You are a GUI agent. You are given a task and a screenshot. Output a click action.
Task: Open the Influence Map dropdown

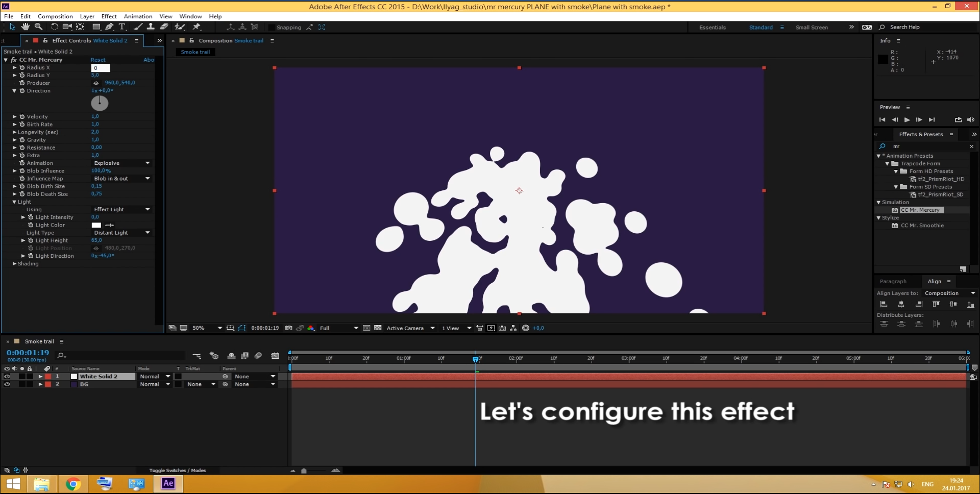pyautogui.click(x=121, y=179)
